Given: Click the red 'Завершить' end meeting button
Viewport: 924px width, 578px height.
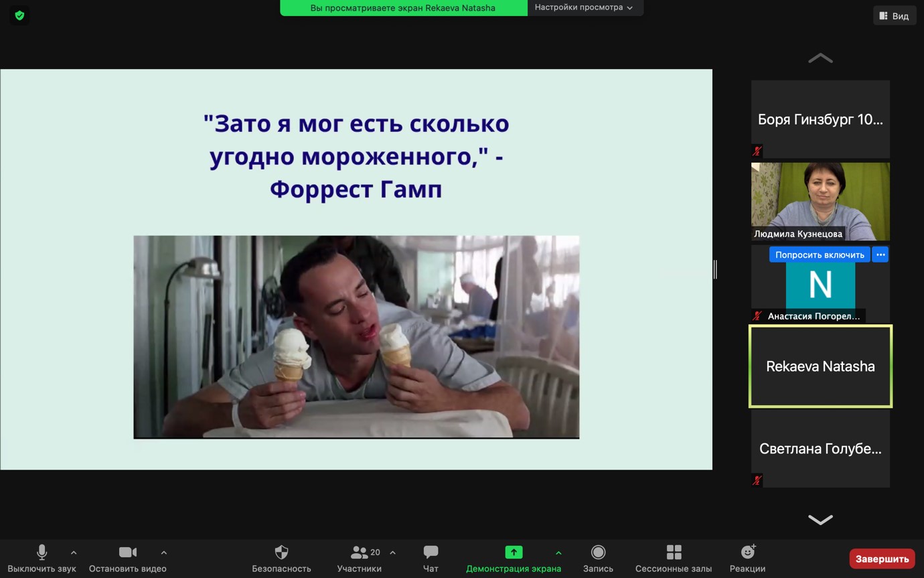Looking at the screenshot, I should pos(882,559).
